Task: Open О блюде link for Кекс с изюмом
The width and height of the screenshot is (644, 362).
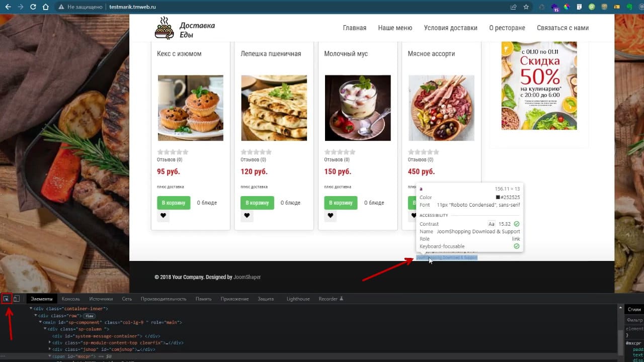Action: [x=207, y=203]
